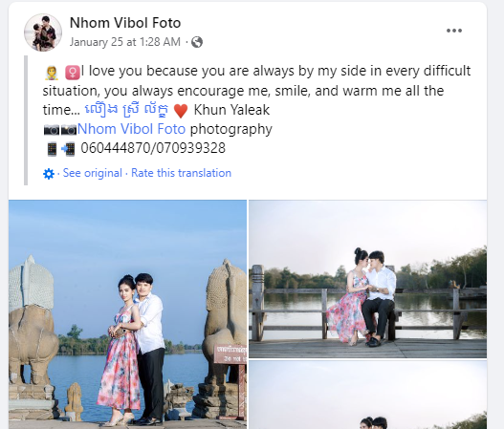This screenshot has height=429, width=504.
Task: Open Nhom Vibol Foto profile picture
Action: point(43,32)
